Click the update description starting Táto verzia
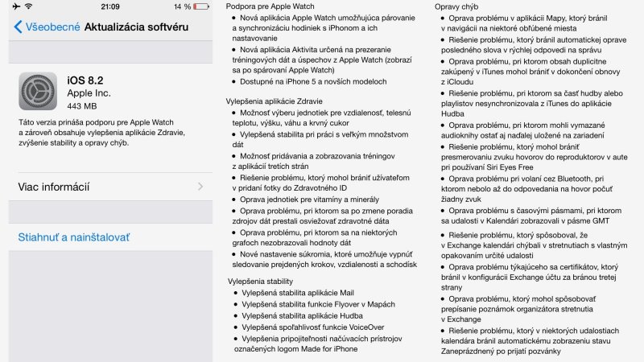Screen dimensions: 644x362 [x=101, y=132]
